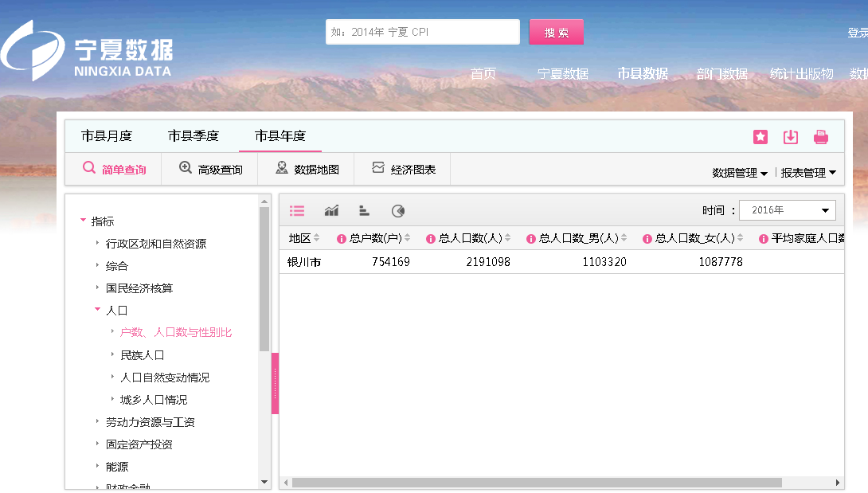This screenshot has width=868, height=493.
Task: Click the Ningxia Data logo
Action: [x=88, y=50]
